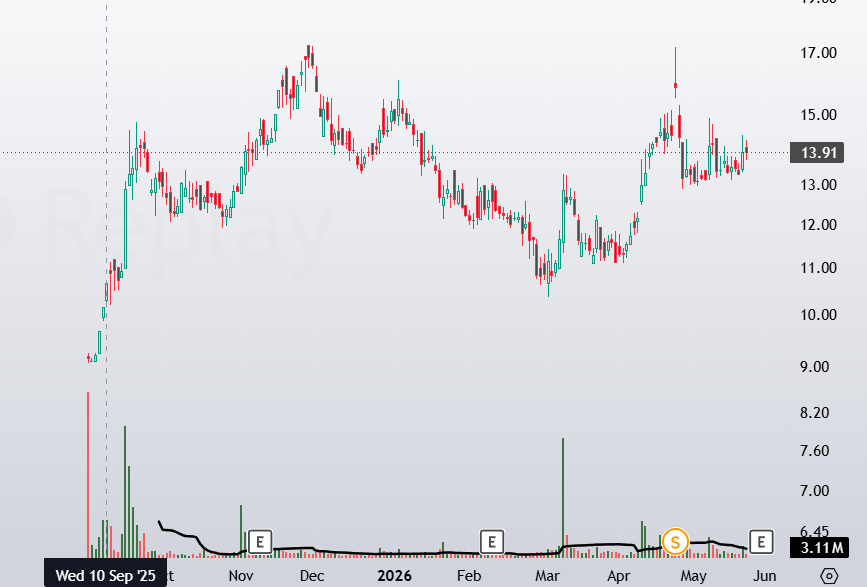Click the current price label 13.91

click(817, 153)
